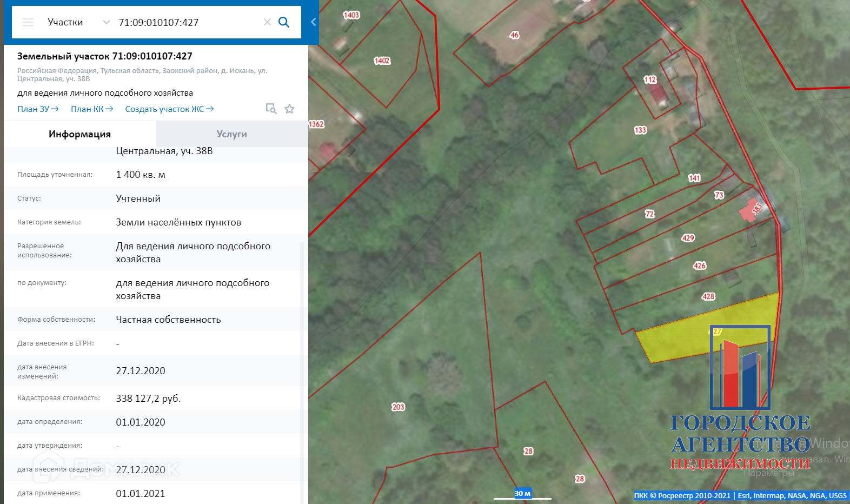The width and height of the screenshot is (850, 504).
Task: Click parcel label 112 on the map
Action: coord(650,79)
